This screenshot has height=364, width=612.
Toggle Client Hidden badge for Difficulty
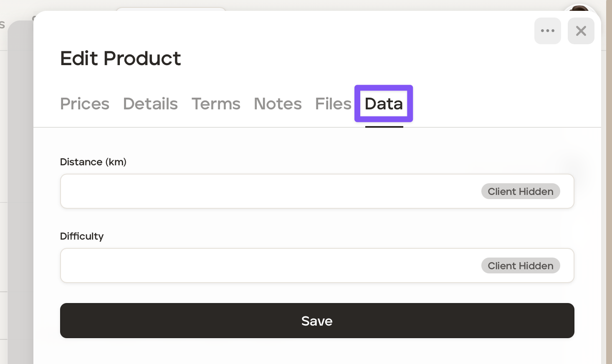pos(520,266)
